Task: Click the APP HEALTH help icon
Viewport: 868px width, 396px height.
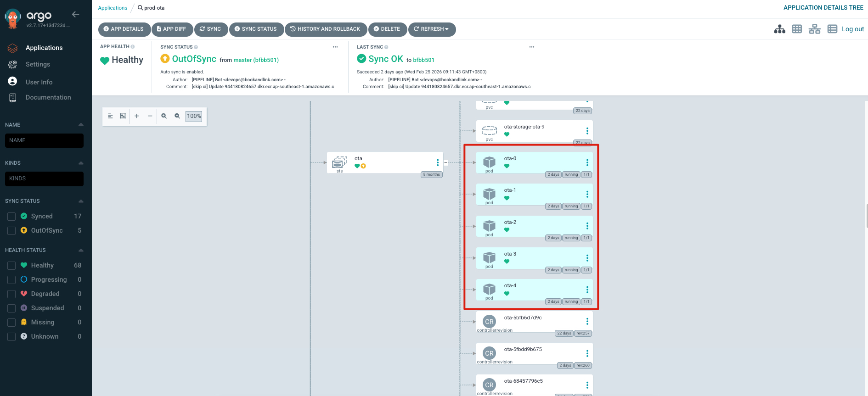Action: 133,47
